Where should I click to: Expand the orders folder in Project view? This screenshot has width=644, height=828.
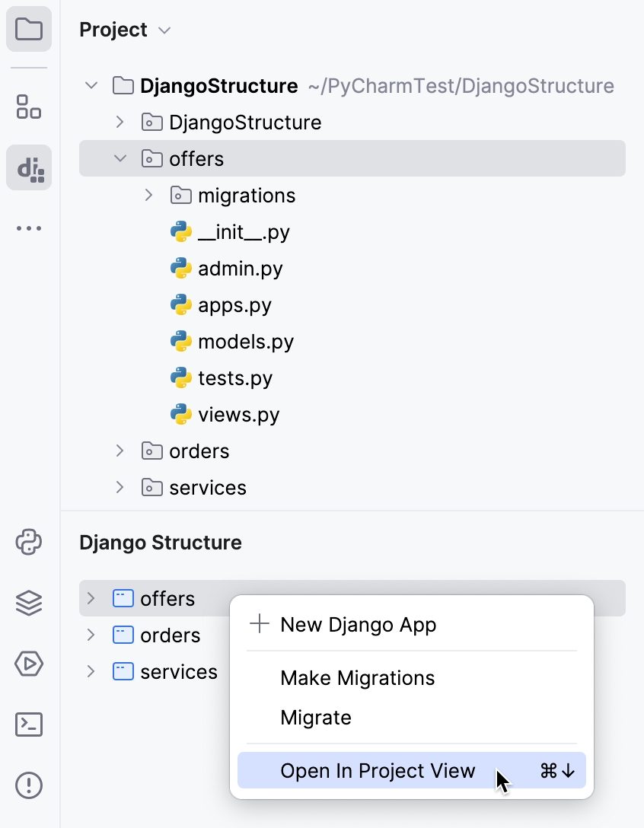coord(120,451)
